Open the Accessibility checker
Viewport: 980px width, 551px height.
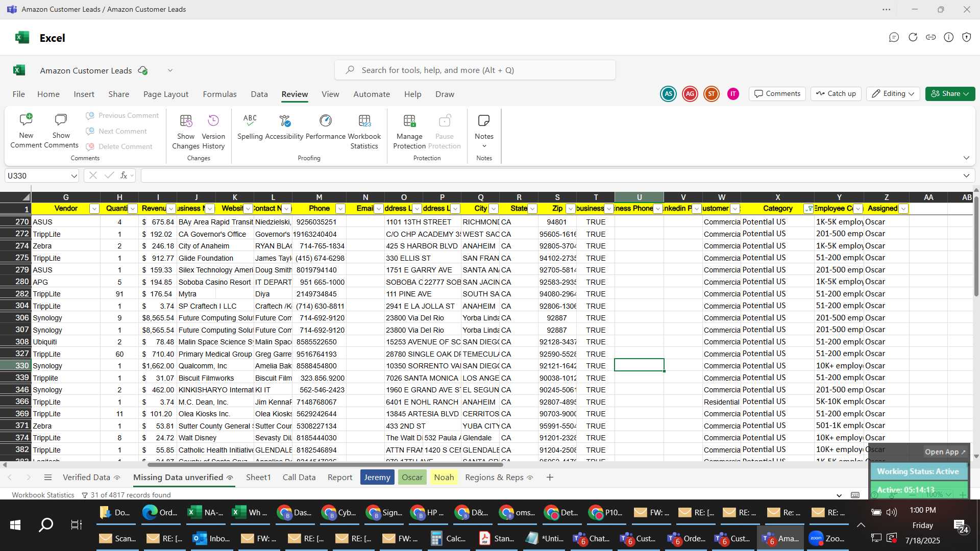pyautogui.click(x=284, y=127)
